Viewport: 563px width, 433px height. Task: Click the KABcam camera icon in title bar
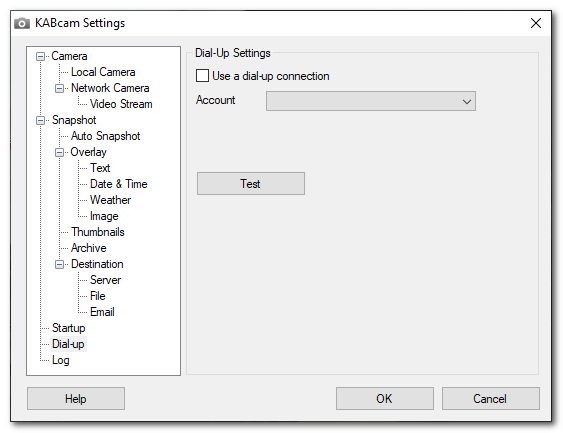pyautogui.click(x=22, y=23)
